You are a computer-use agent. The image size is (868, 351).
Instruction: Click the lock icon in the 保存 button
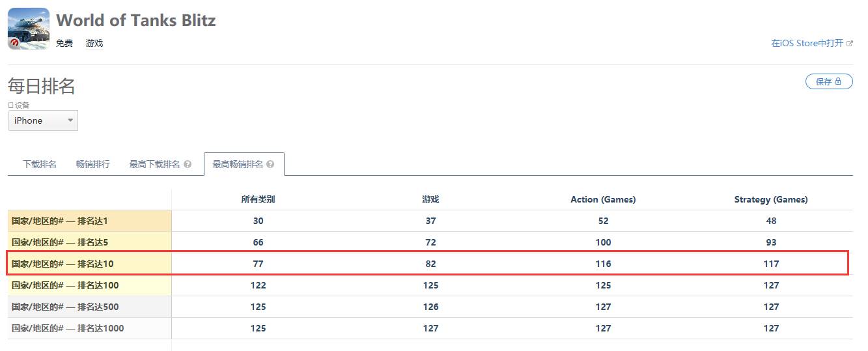pos(839,81)
